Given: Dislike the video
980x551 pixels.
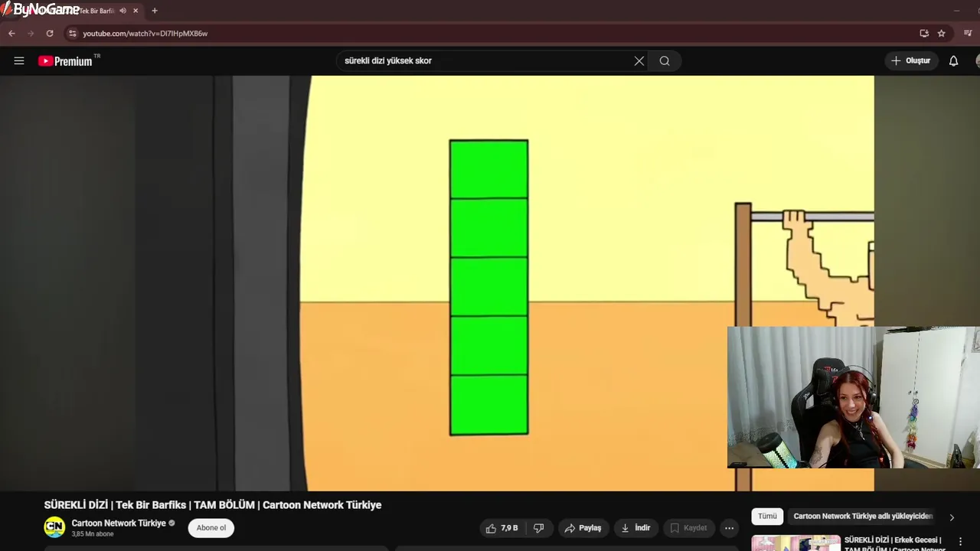Looking at the screenshot, I should [x=539, y=528].
